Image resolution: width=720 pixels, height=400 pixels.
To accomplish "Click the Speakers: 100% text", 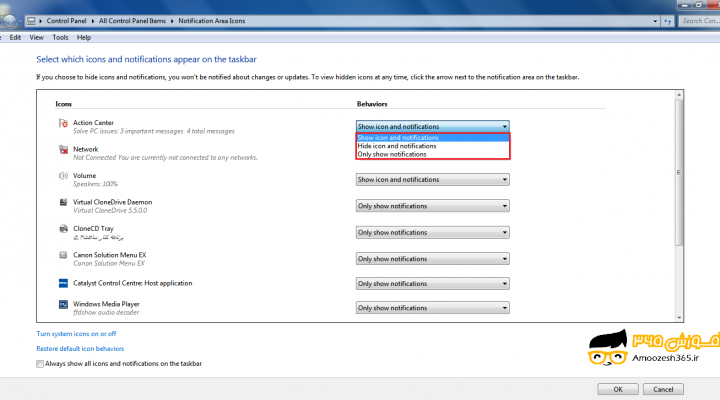I will click(x=96, y=184).
